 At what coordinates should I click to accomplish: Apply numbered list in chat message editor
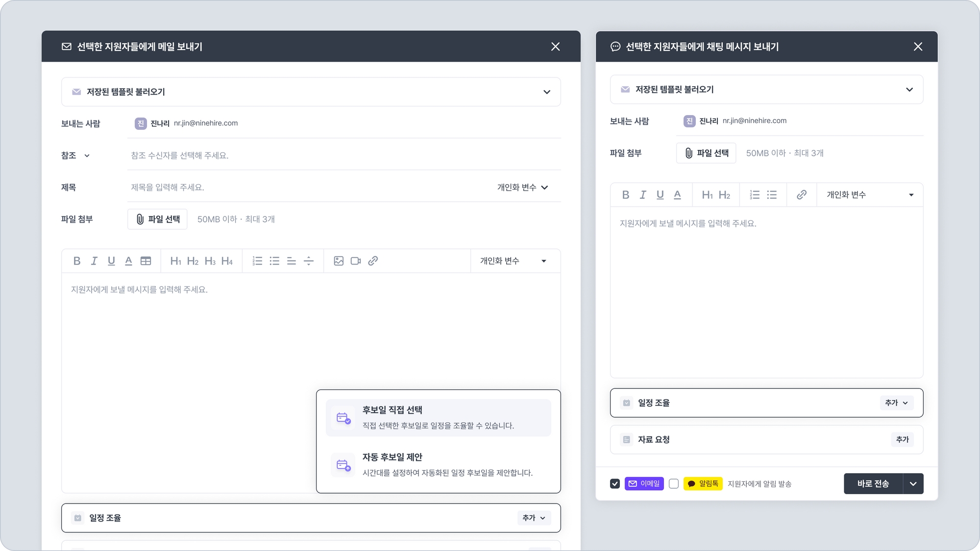(x=755, y=195)
